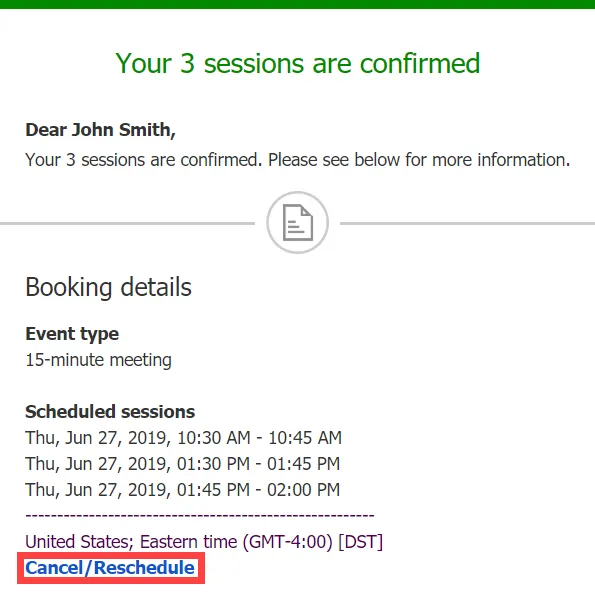Click the divider line left of icon
The image size is (595, 601).
coord(127,223)
